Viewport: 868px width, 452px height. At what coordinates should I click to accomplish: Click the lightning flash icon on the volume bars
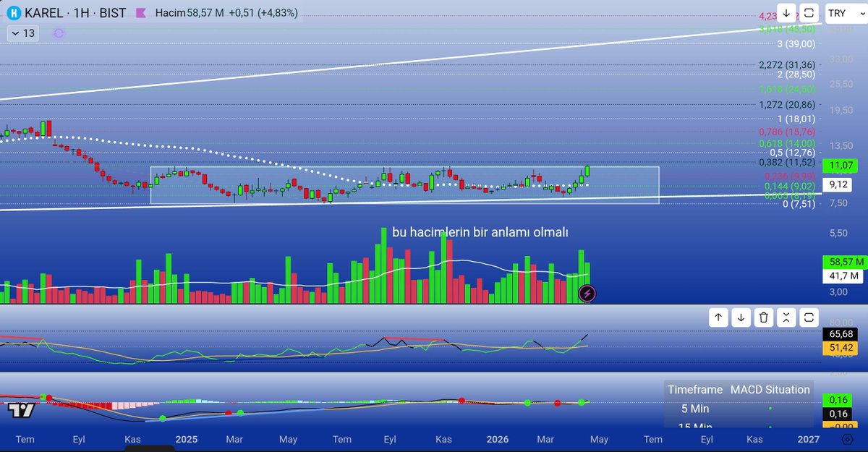click(x=587, y=293)
